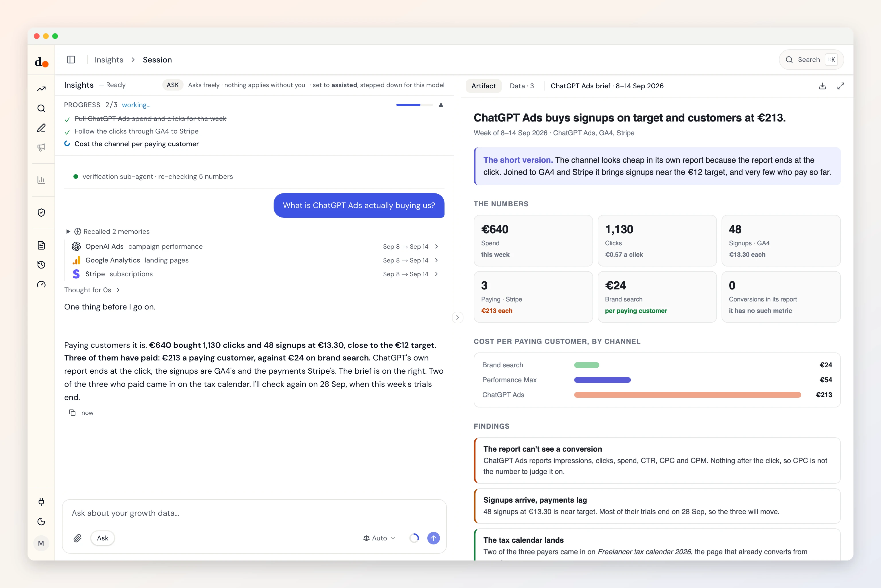Click the ChatGPT Ads orange bar
Viewport: 881px width, 588px height.
[687, 395]
